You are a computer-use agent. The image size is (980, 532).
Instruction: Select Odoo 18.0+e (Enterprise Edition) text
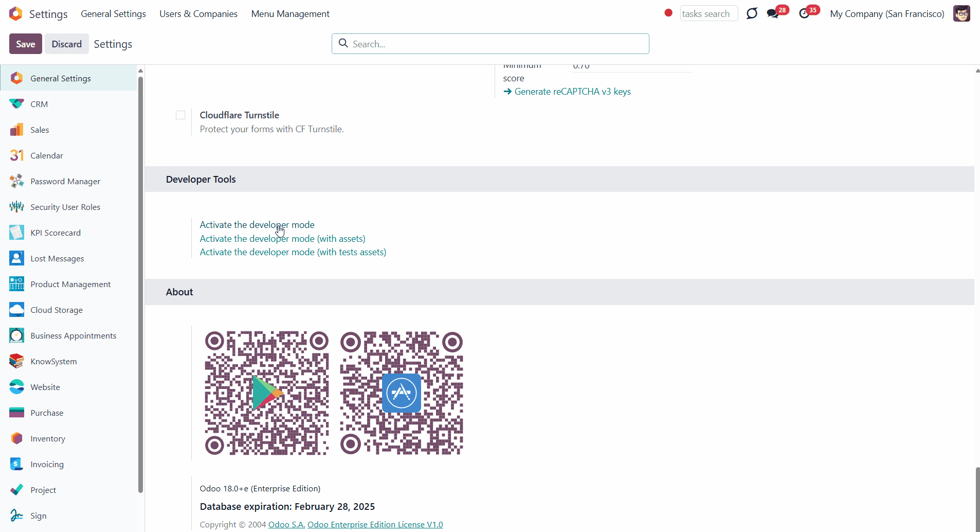260,489
